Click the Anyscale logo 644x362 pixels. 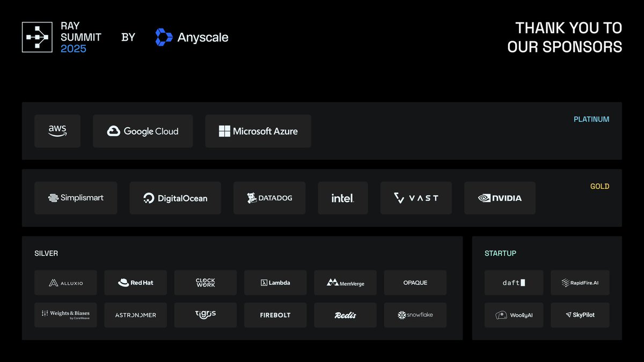192,37
